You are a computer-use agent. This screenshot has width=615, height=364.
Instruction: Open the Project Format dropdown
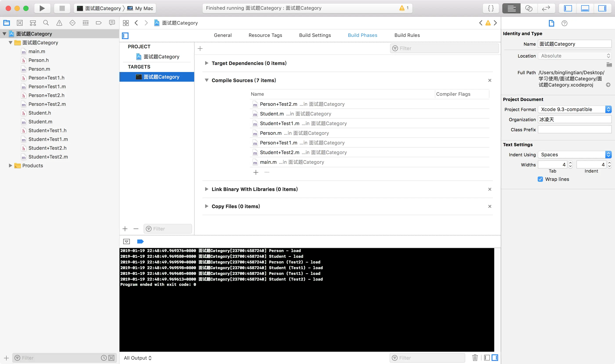(574, 109)
